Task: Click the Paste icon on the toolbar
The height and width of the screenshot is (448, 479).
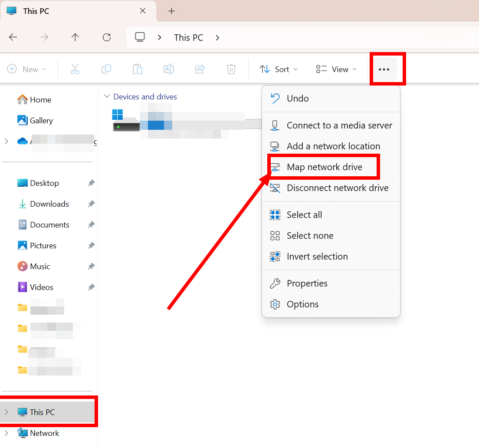Action: click(137, 69)
